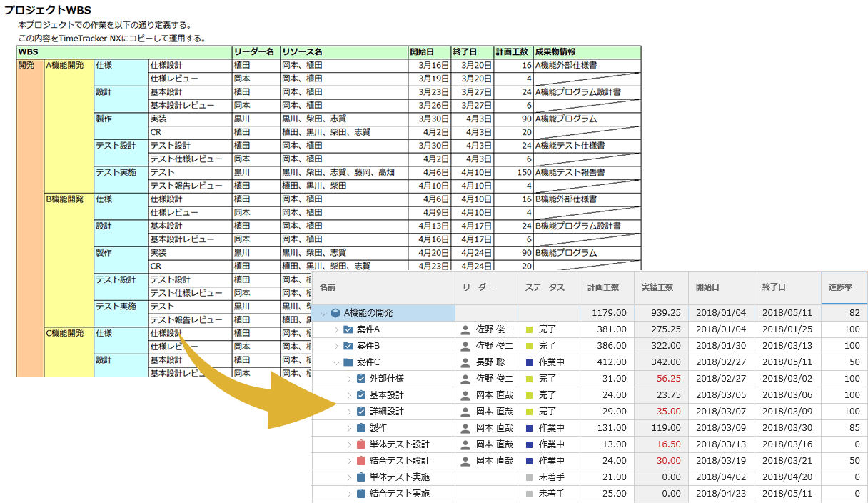Screen dimensions: 868x503
Task: Click the blue folder icon for 案件C
Action: tap(348, 362)
